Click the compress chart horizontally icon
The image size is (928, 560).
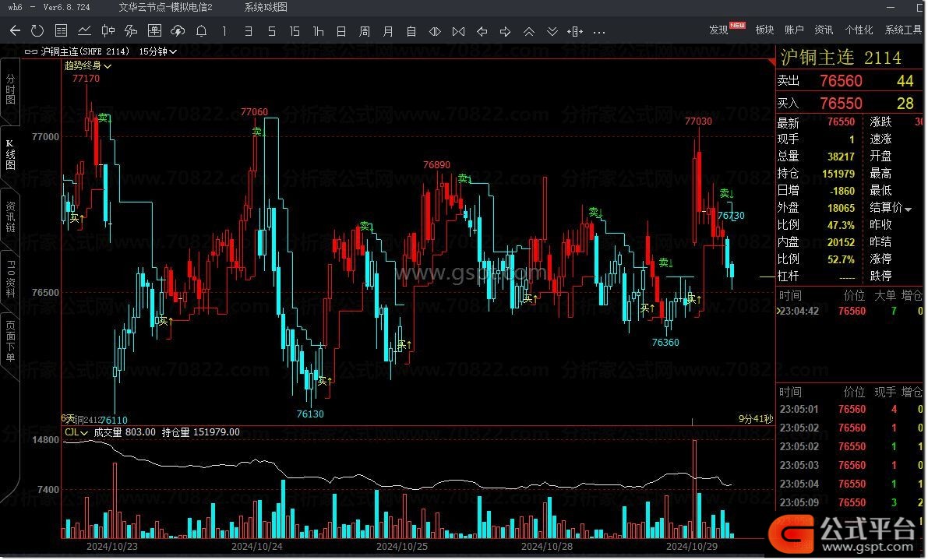click(459, 31)
